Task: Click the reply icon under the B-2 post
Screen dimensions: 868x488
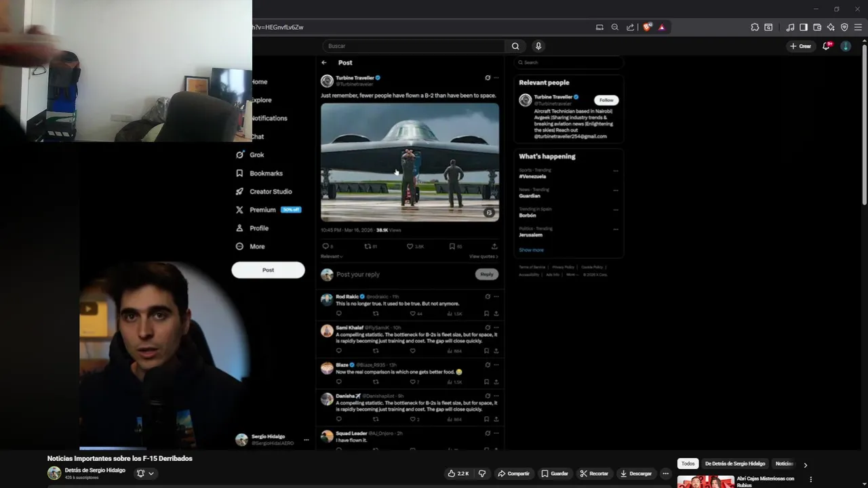Action: point(325,246)
